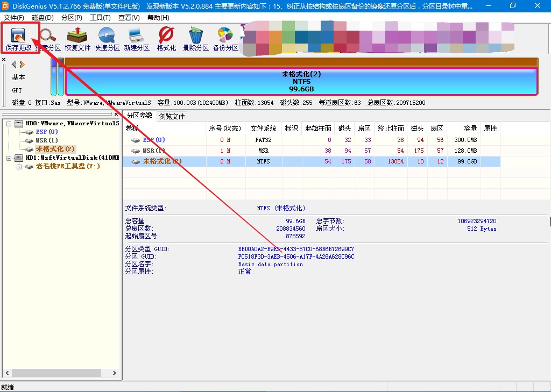This screenshot has width=551, height=392.
Task: Click the Format (格式化) toolbar icon
Action: (166, 39)
